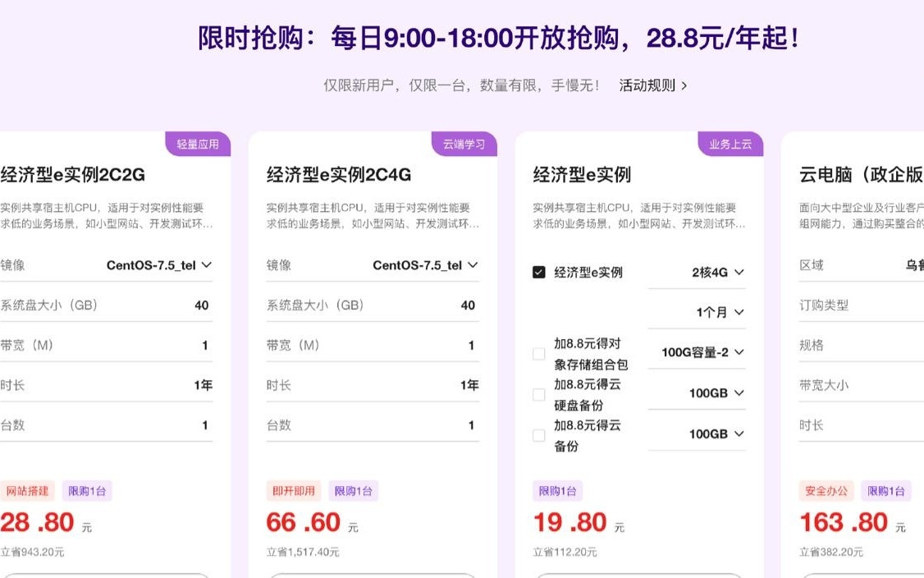Open the 镜像 dropdown in 经济型e实例2C4G card
The height and width of the screenshot is (578, 924).
(x=425, y=265)
